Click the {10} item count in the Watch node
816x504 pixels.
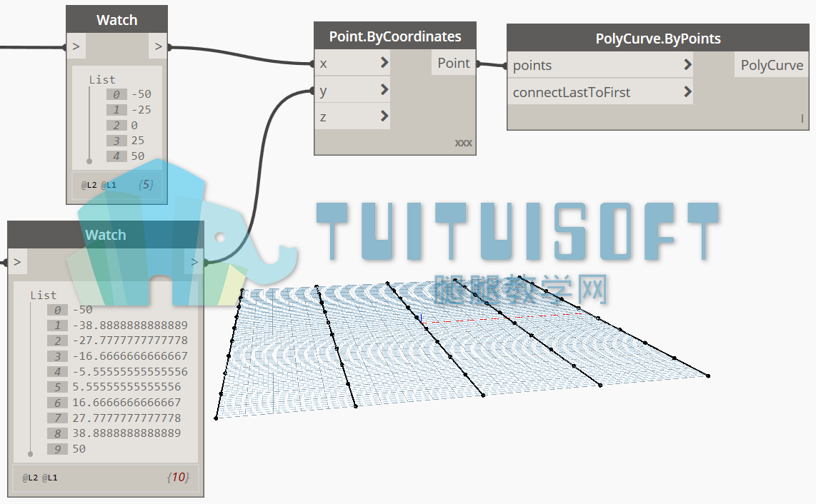coord(178,477)
